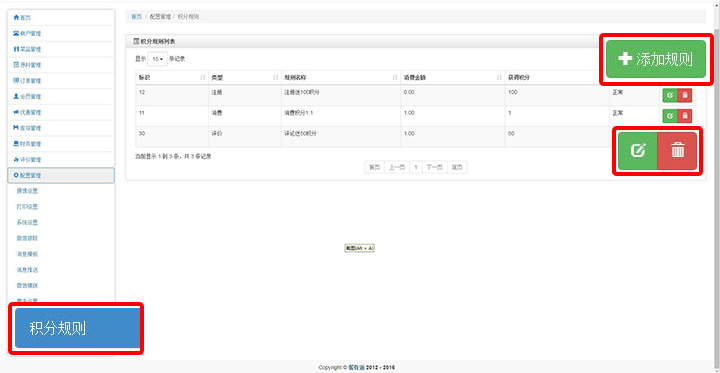Image resolution: width=720 pixels, height=373 pixels.
Task: Click the 积分规则列表 panel title icon
Action: click(x=136, y=41)
